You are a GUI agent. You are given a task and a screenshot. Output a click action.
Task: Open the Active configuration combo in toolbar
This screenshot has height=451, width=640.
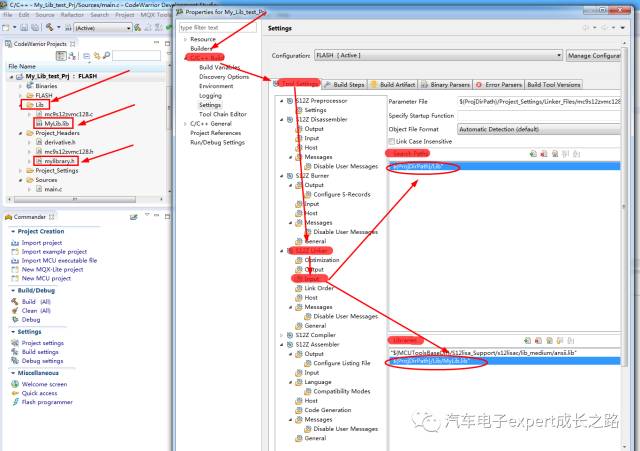[102, 28]
